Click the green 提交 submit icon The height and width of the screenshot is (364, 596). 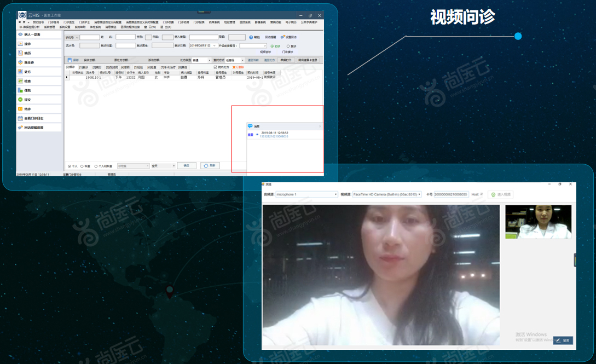(x=21, y=100)
